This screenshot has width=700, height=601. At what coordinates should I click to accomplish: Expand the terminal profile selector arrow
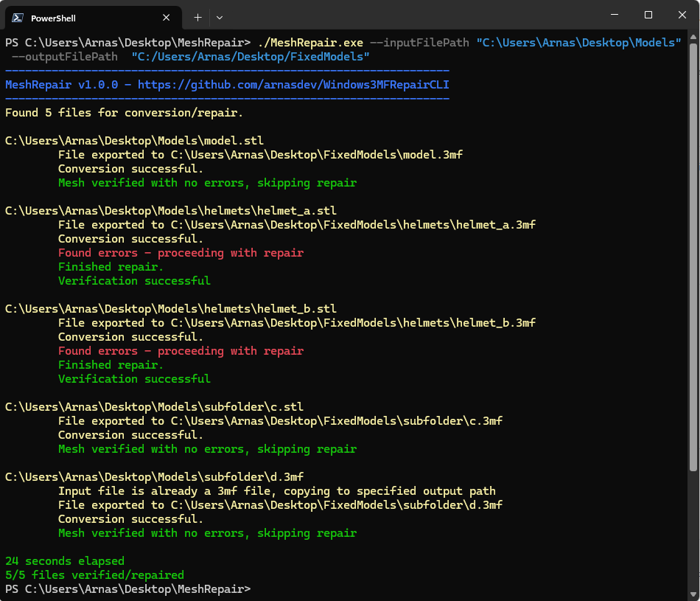(219, 17)
